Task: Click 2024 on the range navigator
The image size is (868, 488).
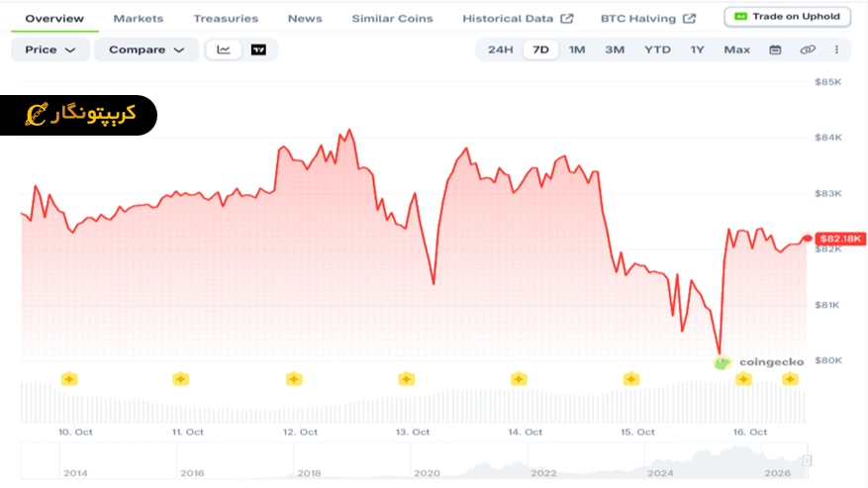Action: (x=660, y=473)
